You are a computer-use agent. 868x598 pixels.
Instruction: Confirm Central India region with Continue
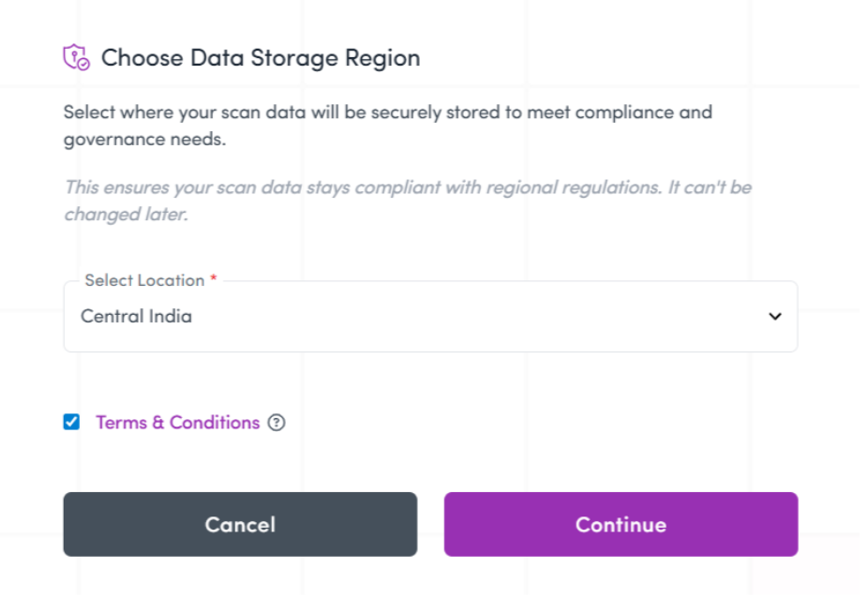point(621,524)
